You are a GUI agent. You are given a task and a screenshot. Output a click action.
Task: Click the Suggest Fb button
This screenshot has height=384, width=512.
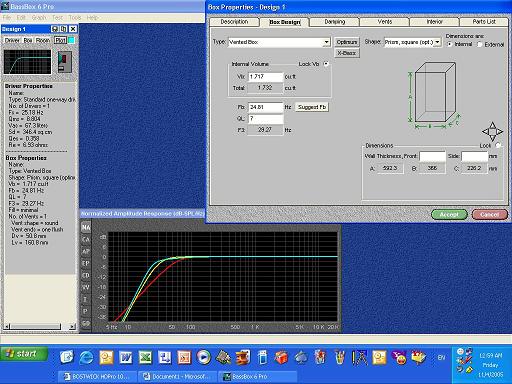coord(312,107)
